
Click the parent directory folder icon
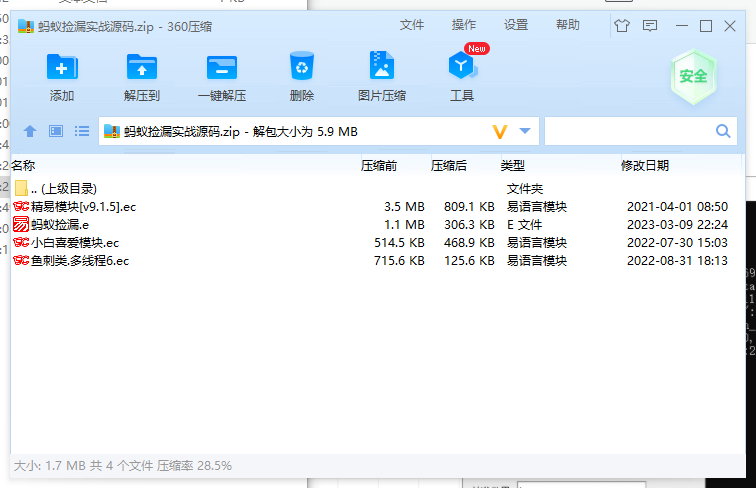point(21,188)
